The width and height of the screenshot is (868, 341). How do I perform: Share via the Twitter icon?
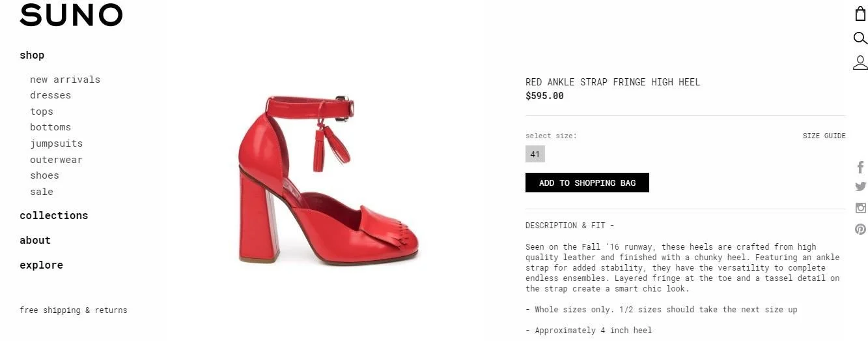860,186
